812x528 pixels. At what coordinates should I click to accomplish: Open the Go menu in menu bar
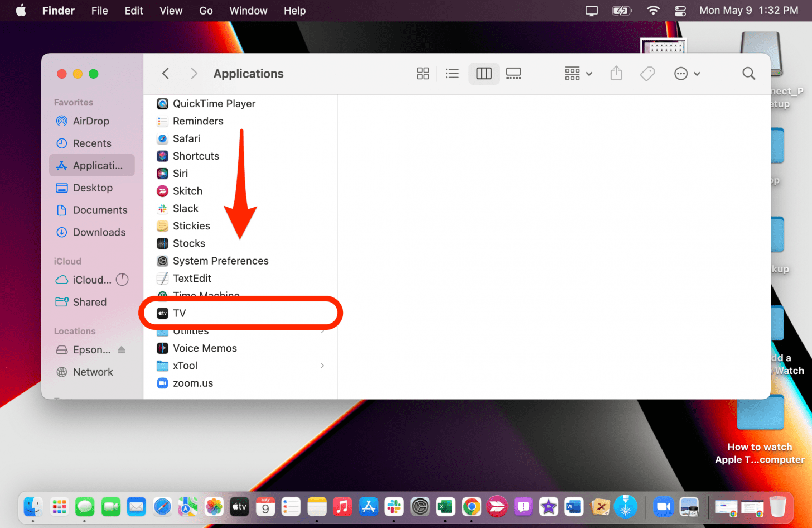point(206,11)
